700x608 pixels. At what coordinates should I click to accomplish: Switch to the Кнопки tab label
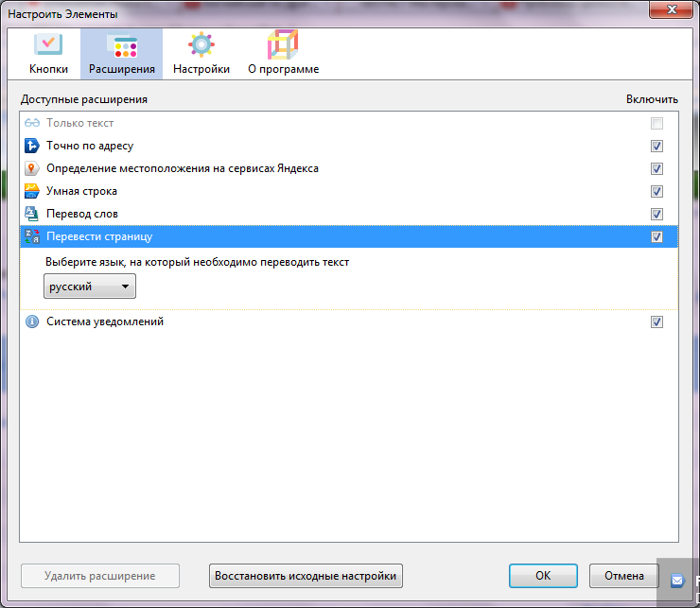[x=48, y=69]
